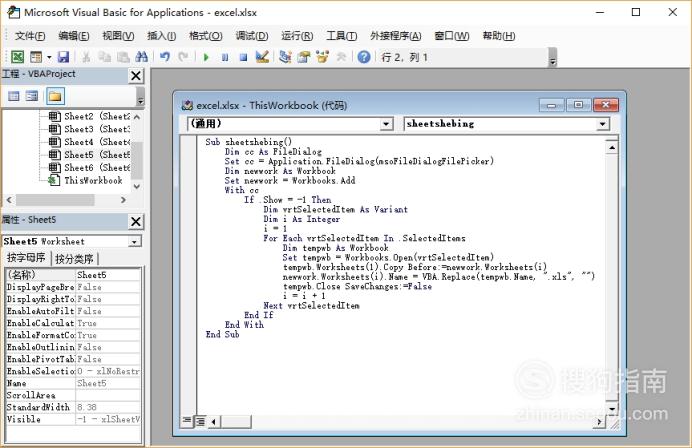
Task: Click View Object icon in project panel
Action: click(32, 96)
